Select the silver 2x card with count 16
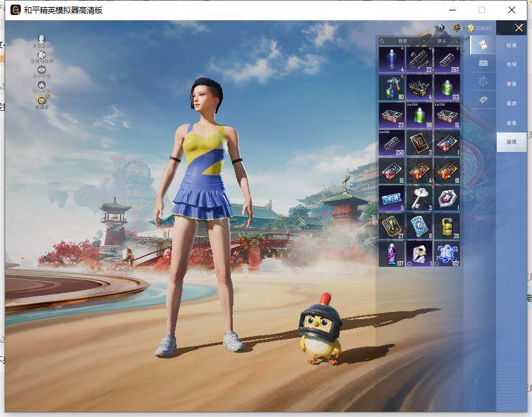Image resolution: width=532 pixels, height=417 pixels. click(x=392, y=171)
